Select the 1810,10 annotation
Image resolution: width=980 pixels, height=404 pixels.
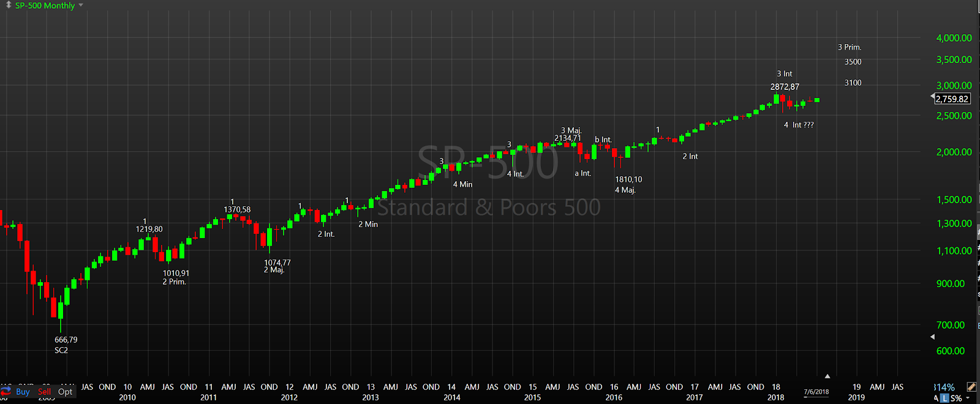628,179
